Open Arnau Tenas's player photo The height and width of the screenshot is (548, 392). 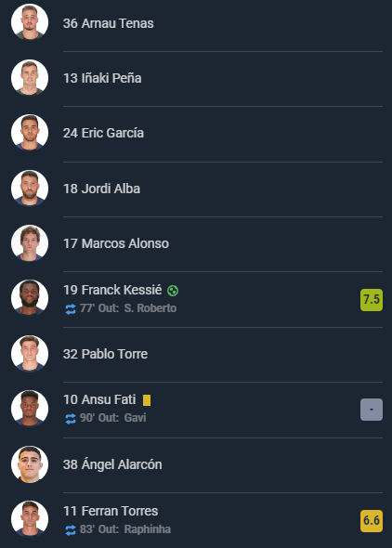tap(30, 22)
